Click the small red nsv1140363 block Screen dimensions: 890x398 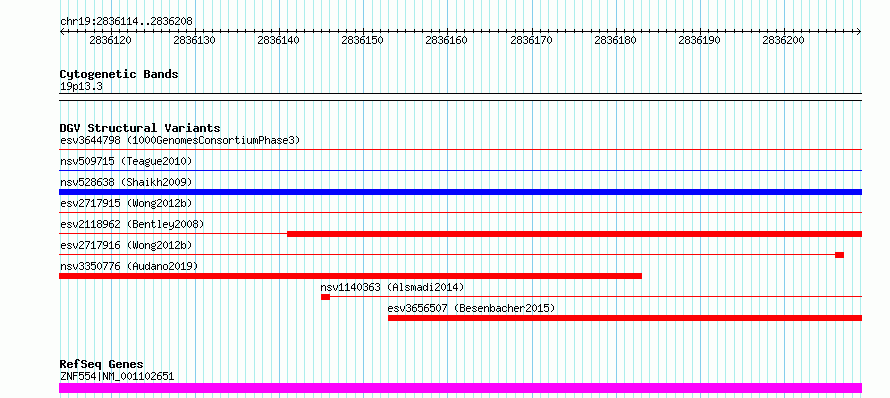click(x=325, y=297)
